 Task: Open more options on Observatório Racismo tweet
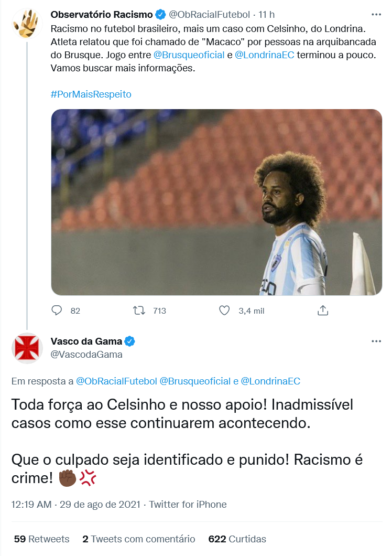(376, 15)
